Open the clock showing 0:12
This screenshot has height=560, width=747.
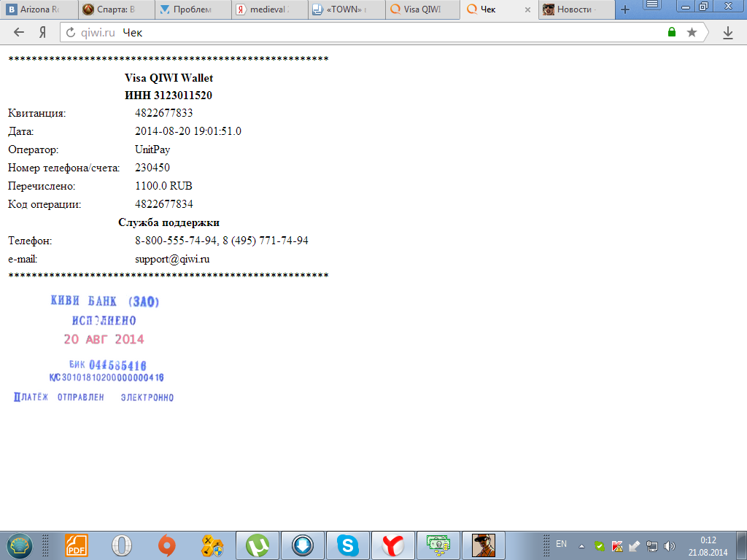coord(708,546)
